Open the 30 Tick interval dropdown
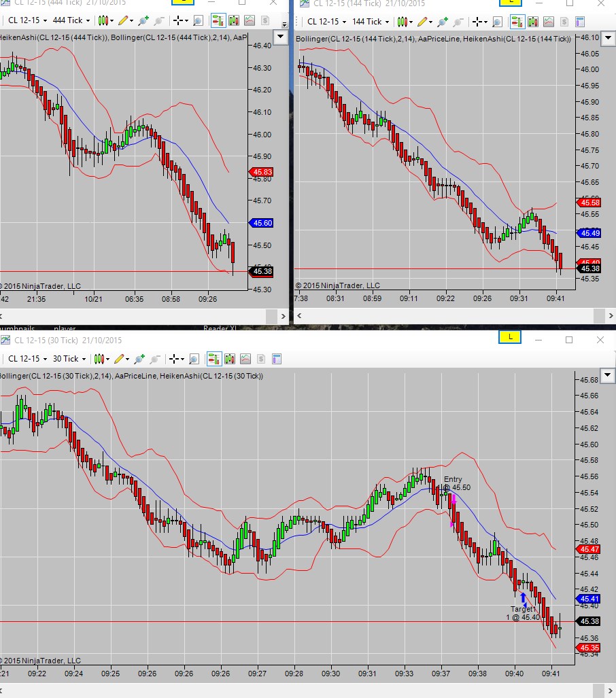Image resolution: width=616 pixels, height=698 pixels. tap(69, 359)
